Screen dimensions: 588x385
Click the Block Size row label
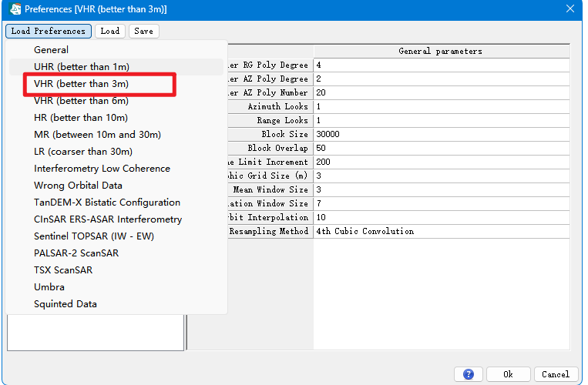pos(270,134)
